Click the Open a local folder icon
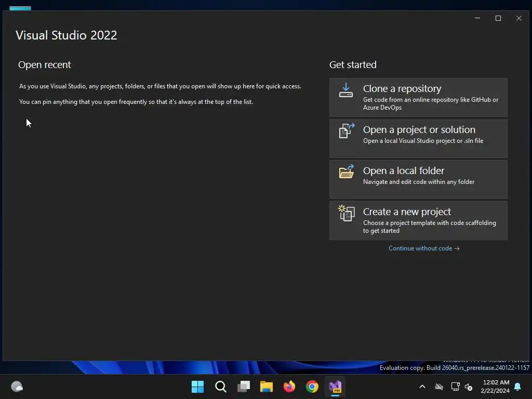Image resolution: width=532 pixels, height=399 pixels. click(347, 171)
